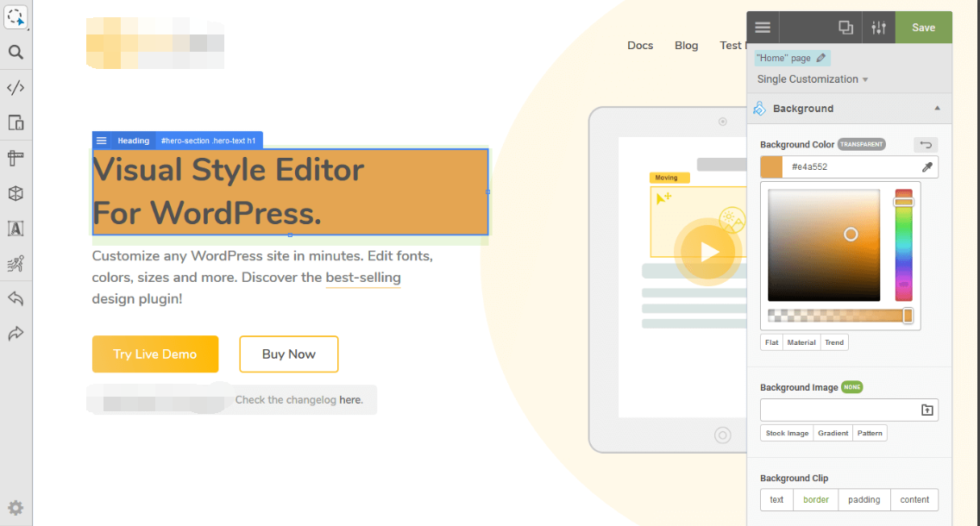Click in the color saturation picker area
The width and height of the screenshot is (980, 526).
pyautogui.click(x=824, y=245)
